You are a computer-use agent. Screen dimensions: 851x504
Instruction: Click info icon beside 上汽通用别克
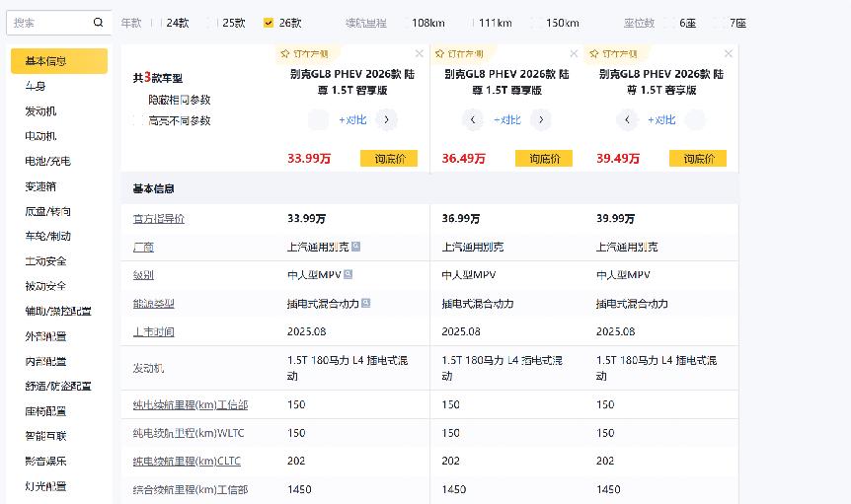[355, 247]
